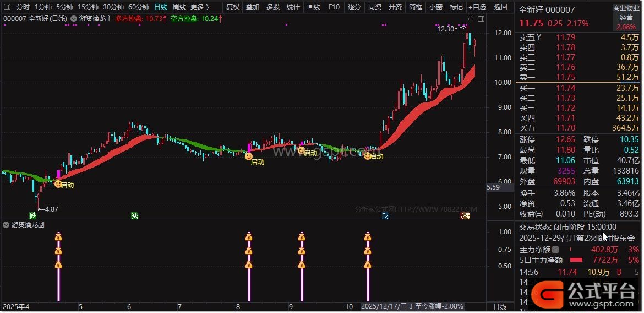644x313 pixels.
Task: Click the 日线 label at the bottom of the time axis
Action: [x=500, y=306]
